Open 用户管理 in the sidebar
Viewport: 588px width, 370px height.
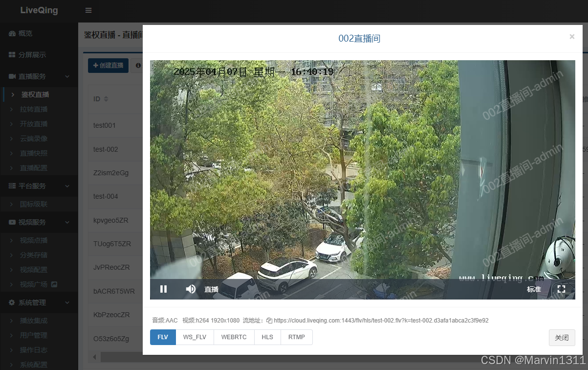pos(39,335)
